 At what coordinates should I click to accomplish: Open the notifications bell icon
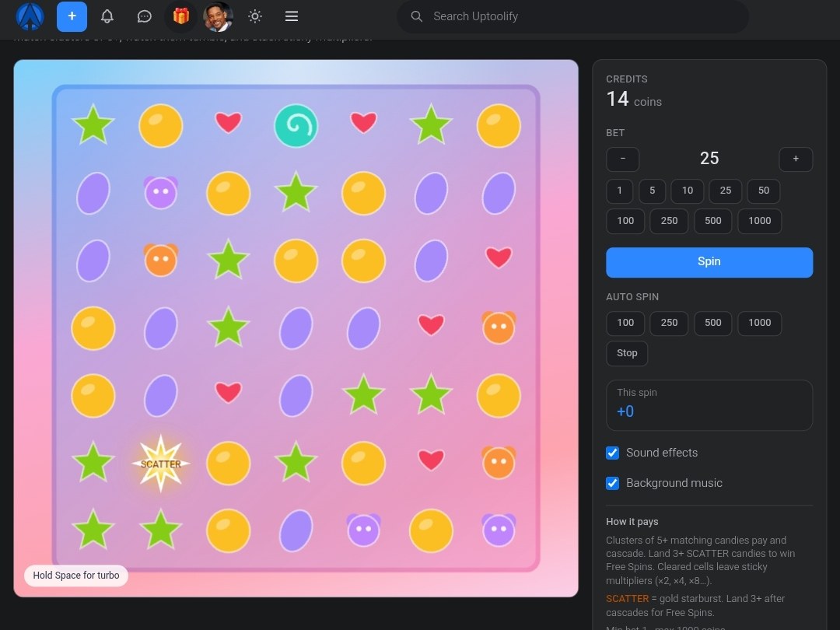click(x=107, y=16)
